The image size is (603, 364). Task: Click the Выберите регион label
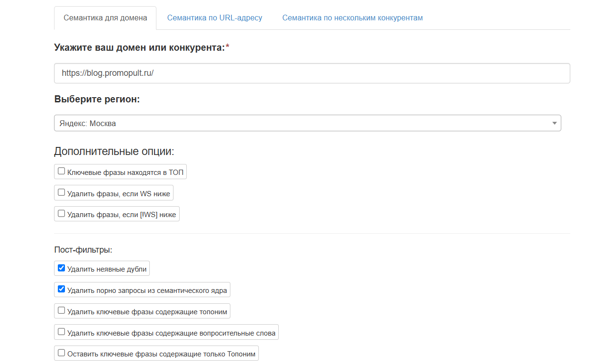coord(97,100)
